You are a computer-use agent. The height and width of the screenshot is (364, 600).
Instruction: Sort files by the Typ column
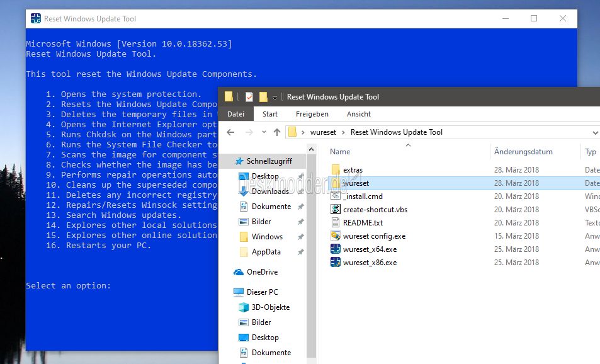[x=591, y=152]
